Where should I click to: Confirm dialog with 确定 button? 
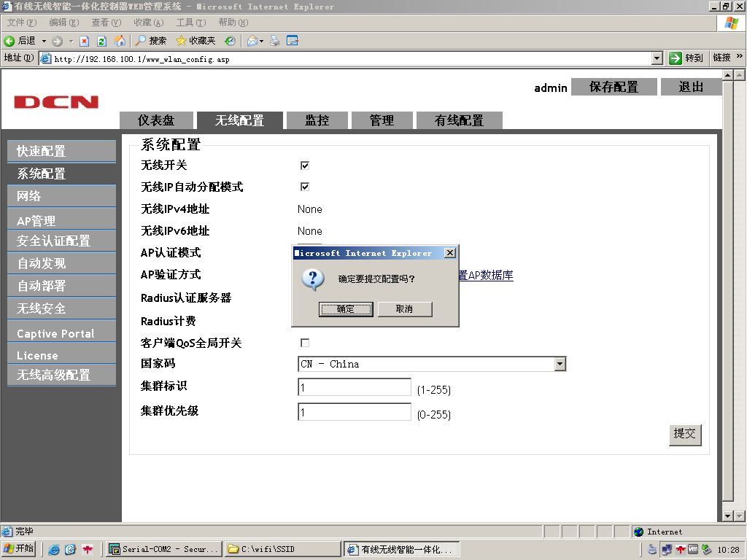pyautogui.click(x=346, y=309)
